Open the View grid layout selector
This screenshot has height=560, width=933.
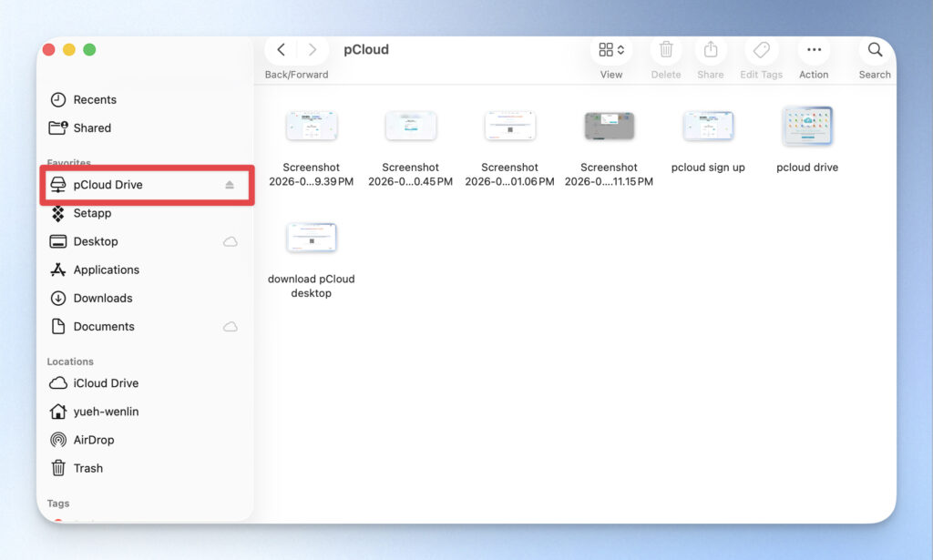pyautogui.click(x=611, y=50)
